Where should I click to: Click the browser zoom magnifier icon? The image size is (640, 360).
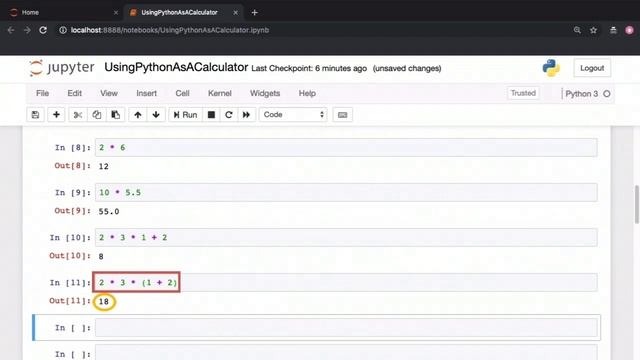point(577,30)
